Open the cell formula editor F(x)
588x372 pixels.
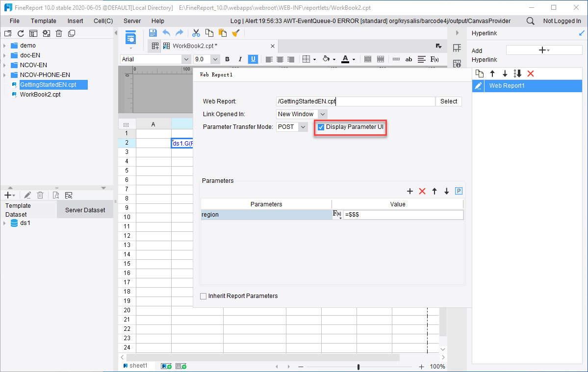tap(435, 59)
